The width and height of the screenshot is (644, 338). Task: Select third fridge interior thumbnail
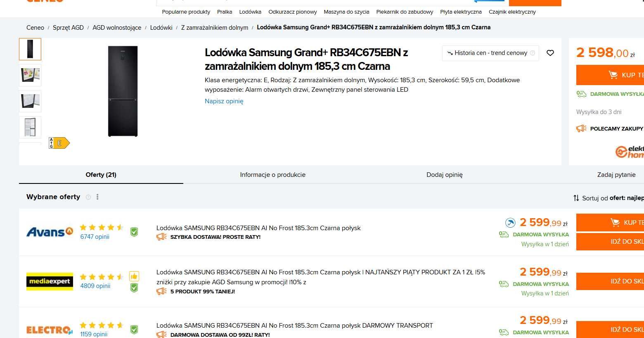click(x=30, y=101)
